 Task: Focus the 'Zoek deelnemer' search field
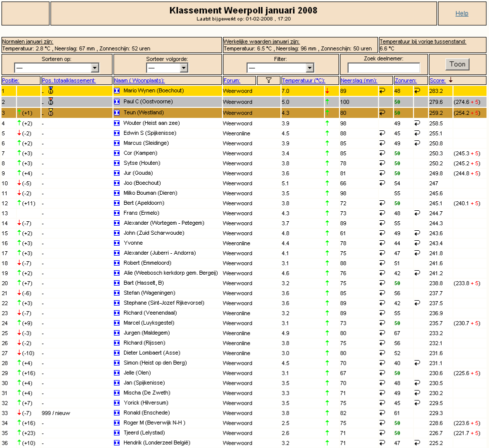point(384,67)
